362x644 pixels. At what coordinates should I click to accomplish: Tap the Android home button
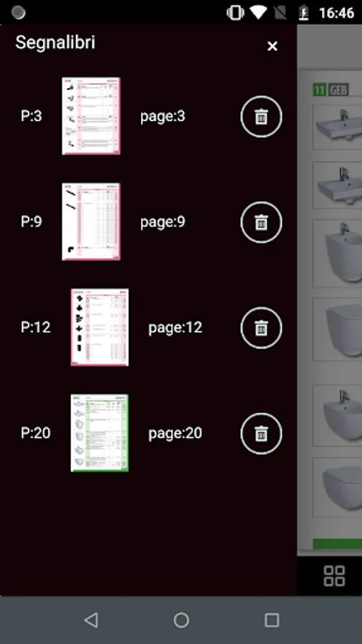pos(181,620)
